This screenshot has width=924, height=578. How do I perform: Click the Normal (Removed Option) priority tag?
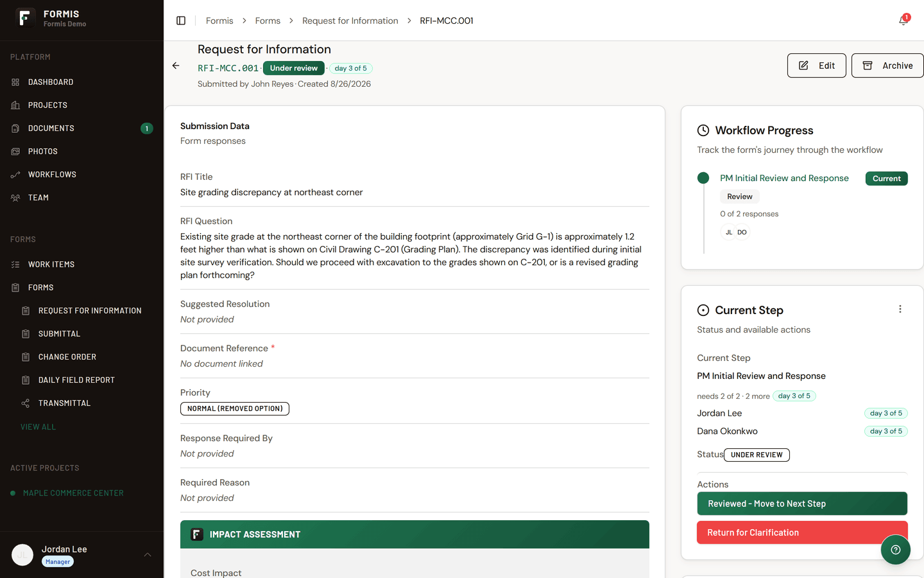235,408
